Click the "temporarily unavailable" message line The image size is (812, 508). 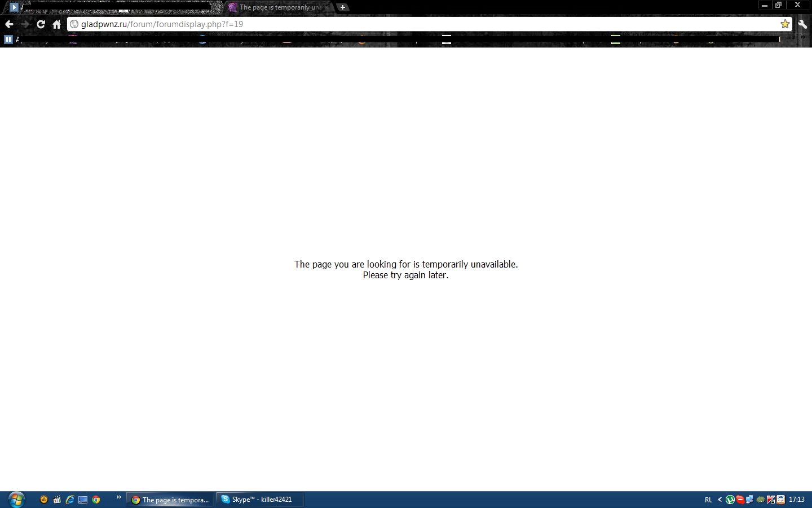pyautogui.click(x=406, y=264)
